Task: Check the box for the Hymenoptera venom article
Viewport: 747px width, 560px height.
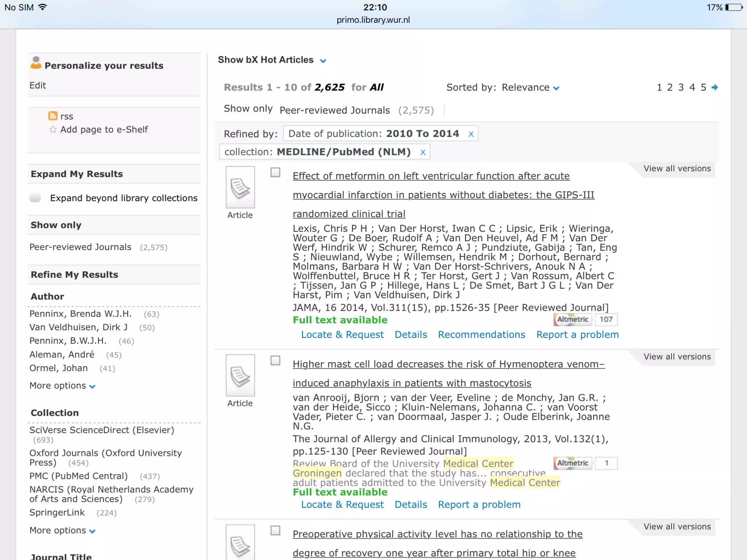Action: tap(275, 361)
